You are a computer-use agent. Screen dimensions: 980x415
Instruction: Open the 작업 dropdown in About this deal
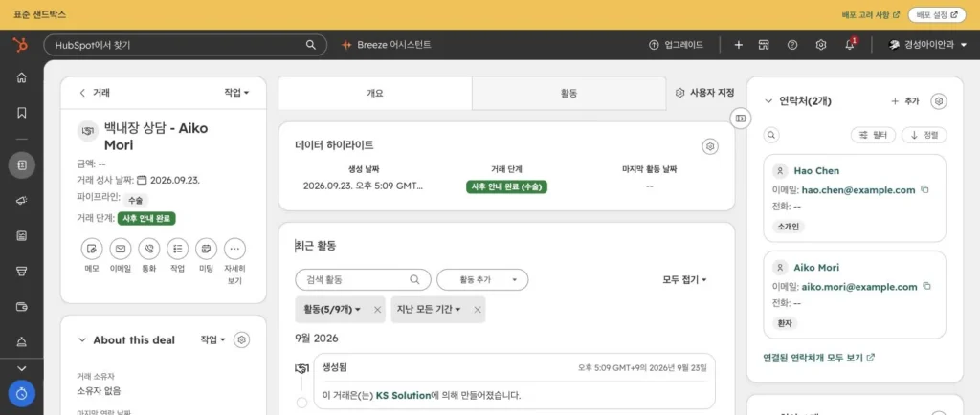212,340
